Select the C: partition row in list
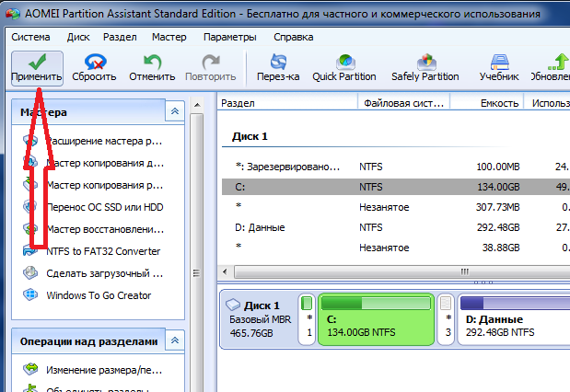This screenshot has width=570, height=392. tap(396, 187)
